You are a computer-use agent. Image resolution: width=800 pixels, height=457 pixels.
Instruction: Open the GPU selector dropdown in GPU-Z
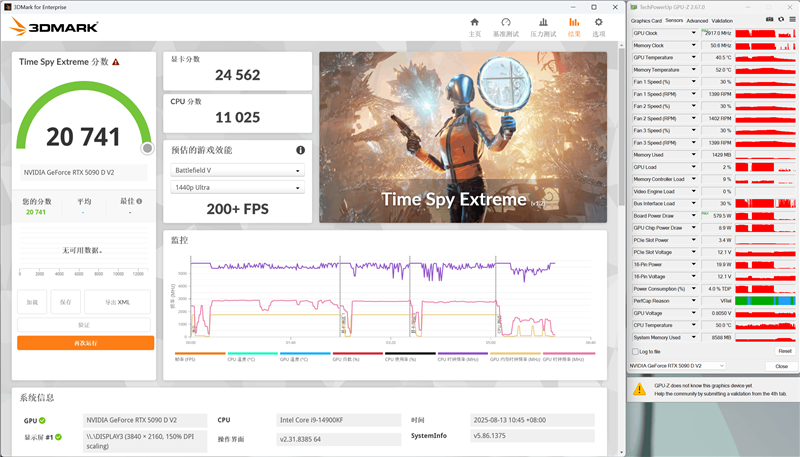(x=677, y=366)
